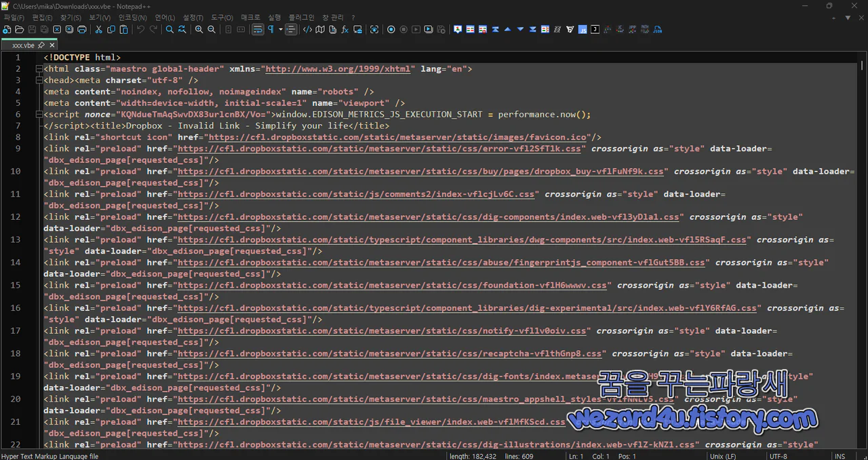The width and height of the screenshot is (868, 460).
Task: Open the 편집(E) menu
Action: point(42,18)
